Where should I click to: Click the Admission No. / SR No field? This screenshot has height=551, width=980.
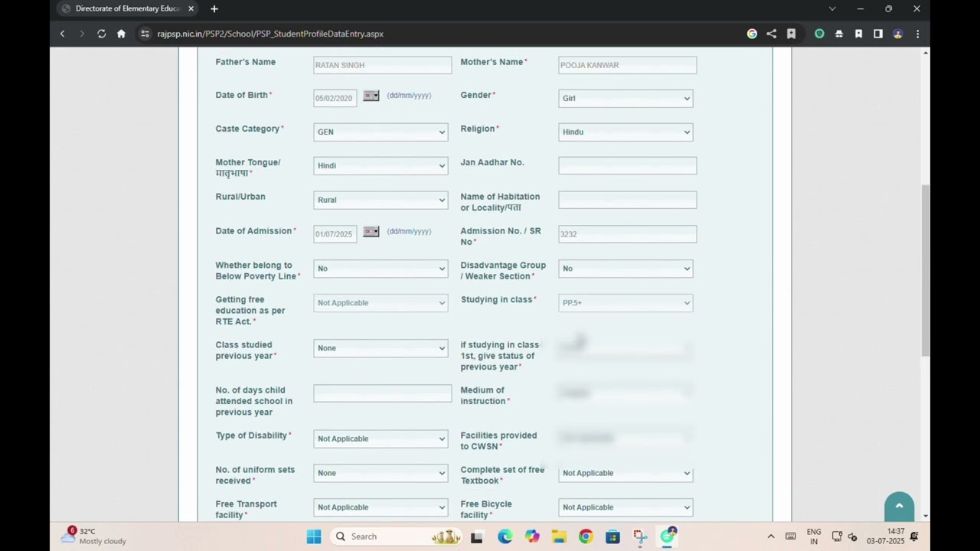coord(627,233)
